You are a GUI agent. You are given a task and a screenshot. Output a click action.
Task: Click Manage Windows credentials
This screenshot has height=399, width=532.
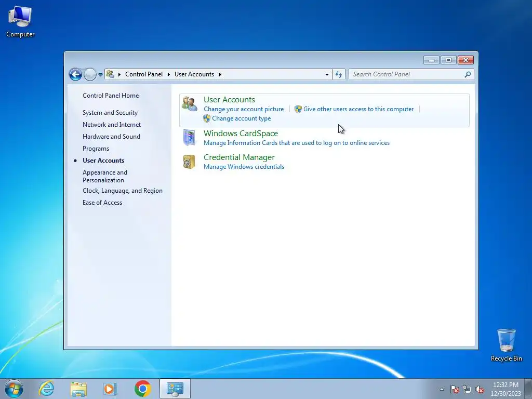pyautogui.click(x=244, y=167)
